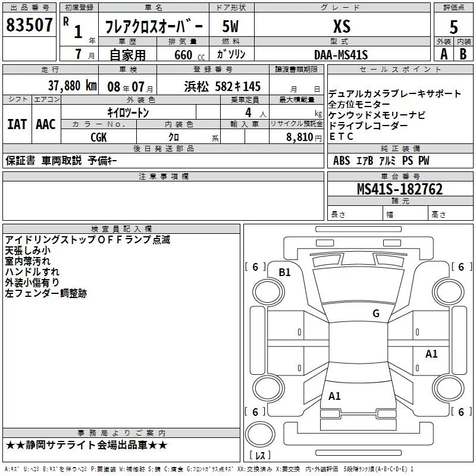Click the ケンウッドメモリーナビ sales point
The width and height of the screenshot is (476, 476).
click(x=377, y=115)
